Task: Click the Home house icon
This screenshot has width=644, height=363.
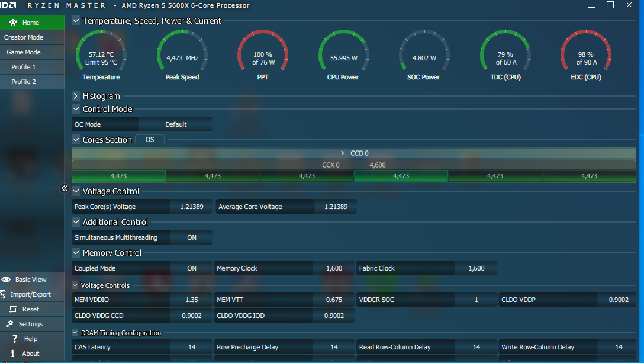Action: (x=13, y=23)
